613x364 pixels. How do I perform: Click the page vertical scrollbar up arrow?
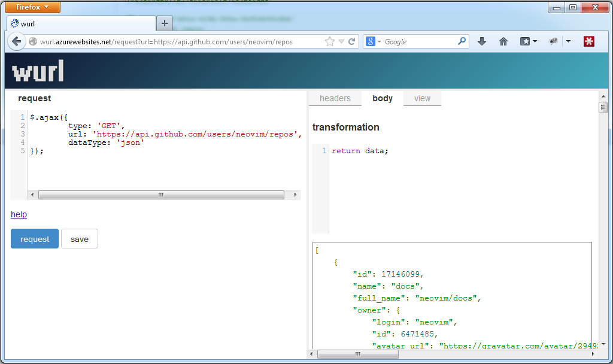point(603,96)
